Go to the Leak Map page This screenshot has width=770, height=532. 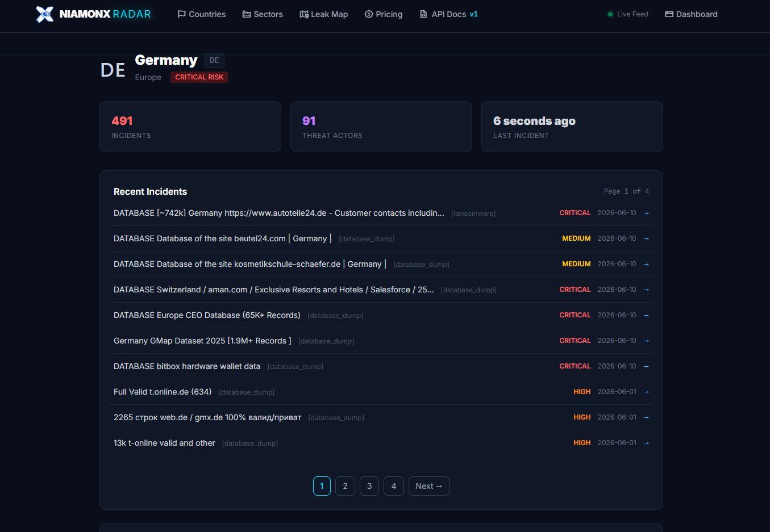click(x=324, y=14)
